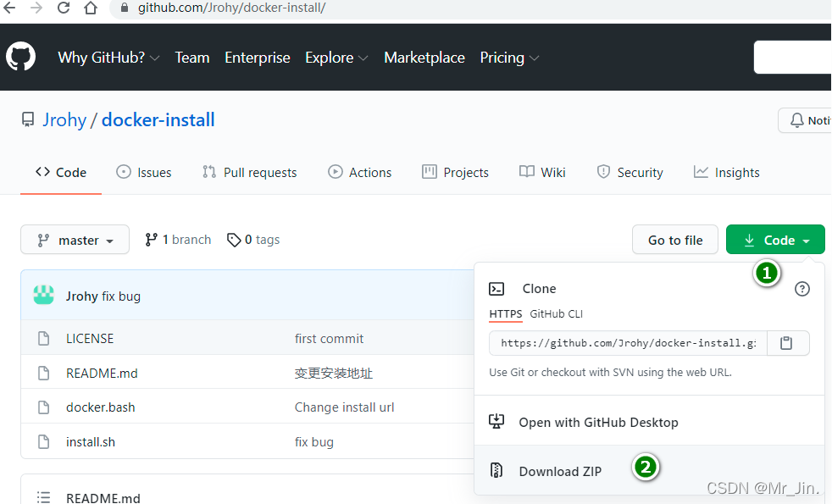Click the file icon next to install.sh

(44, 442)
